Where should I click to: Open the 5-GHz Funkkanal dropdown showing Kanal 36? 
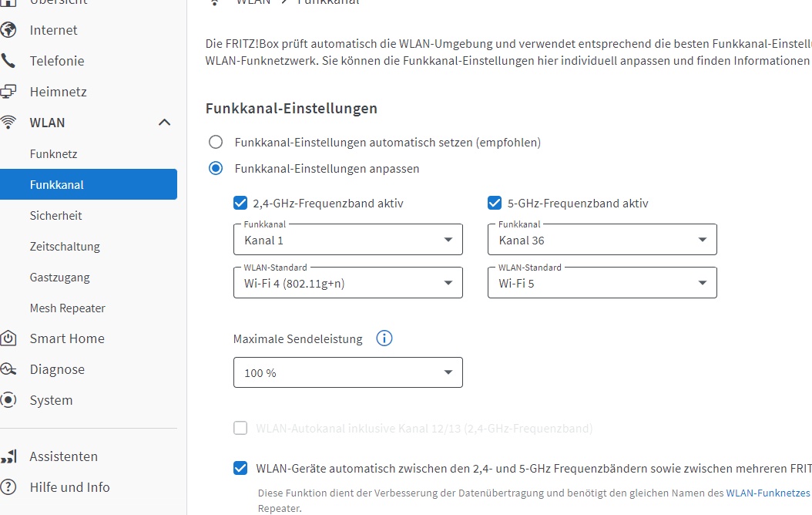pos(602,241)
